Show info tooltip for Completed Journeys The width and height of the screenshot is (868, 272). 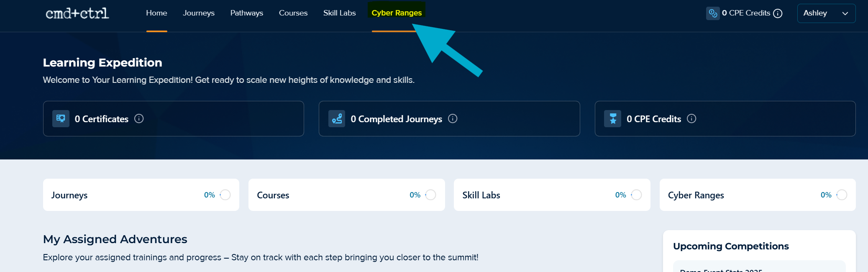point(453,119)
